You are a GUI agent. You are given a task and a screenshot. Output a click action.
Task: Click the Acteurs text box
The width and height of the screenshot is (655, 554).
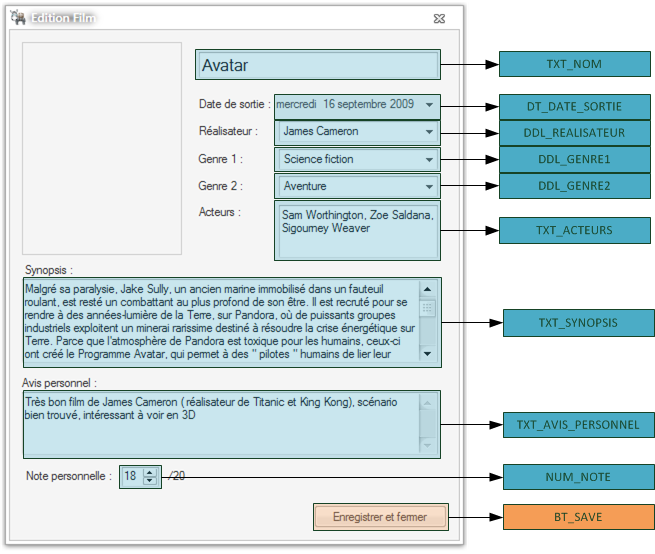[x=356, y=230]
